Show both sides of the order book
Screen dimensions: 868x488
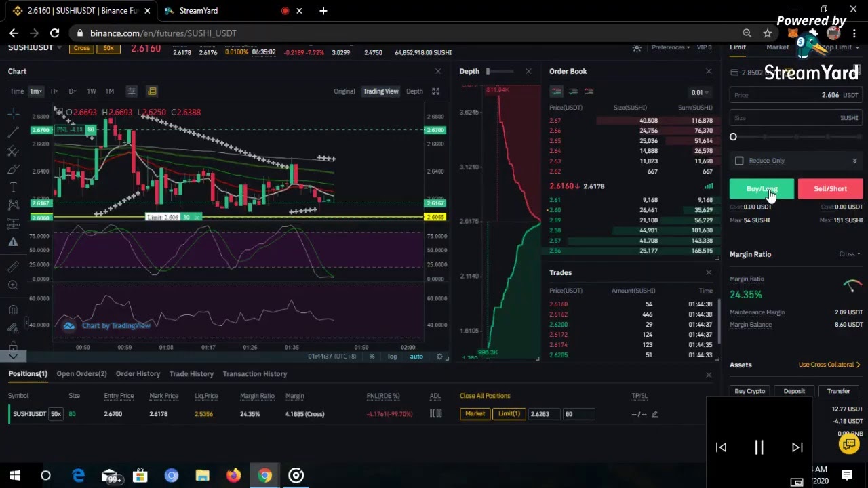(x=557, y=91)
